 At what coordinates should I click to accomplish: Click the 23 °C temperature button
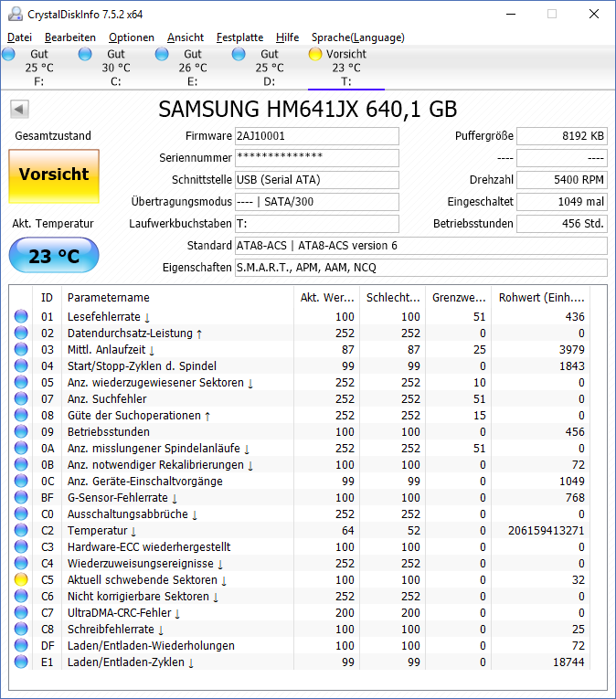(x=54, y=256)
